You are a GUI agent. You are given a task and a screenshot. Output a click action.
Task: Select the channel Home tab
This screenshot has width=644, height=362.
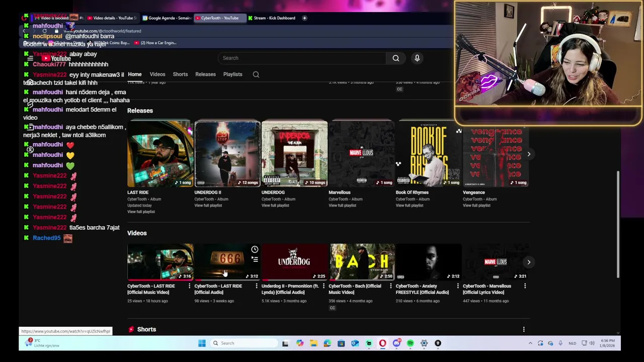134,74
